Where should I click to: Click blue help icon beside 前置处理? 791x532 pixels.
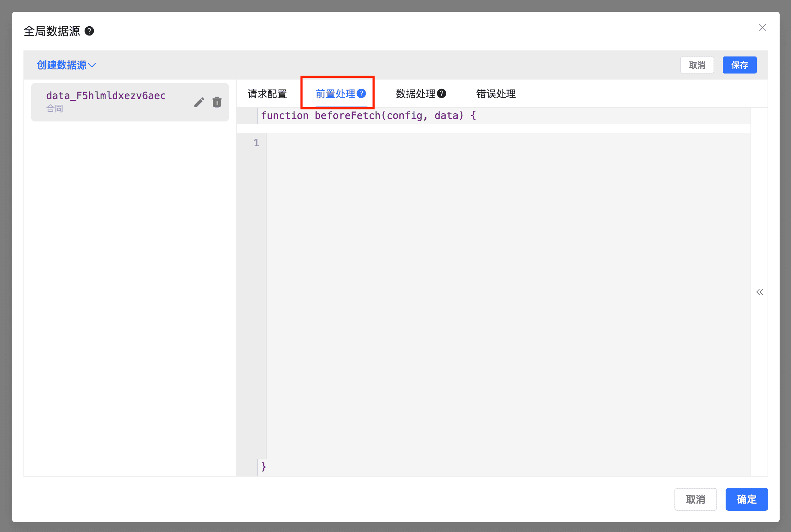(x=361, y=93)
